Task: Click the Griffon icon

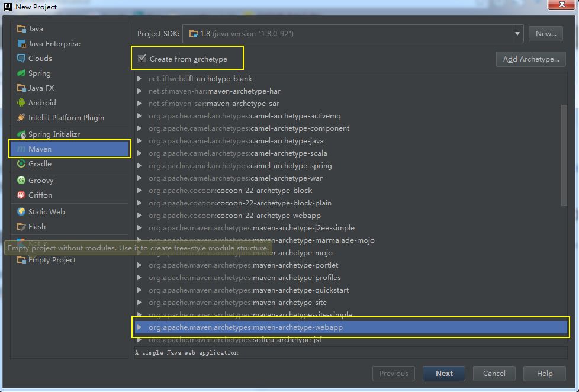Action: pos(21,195)
